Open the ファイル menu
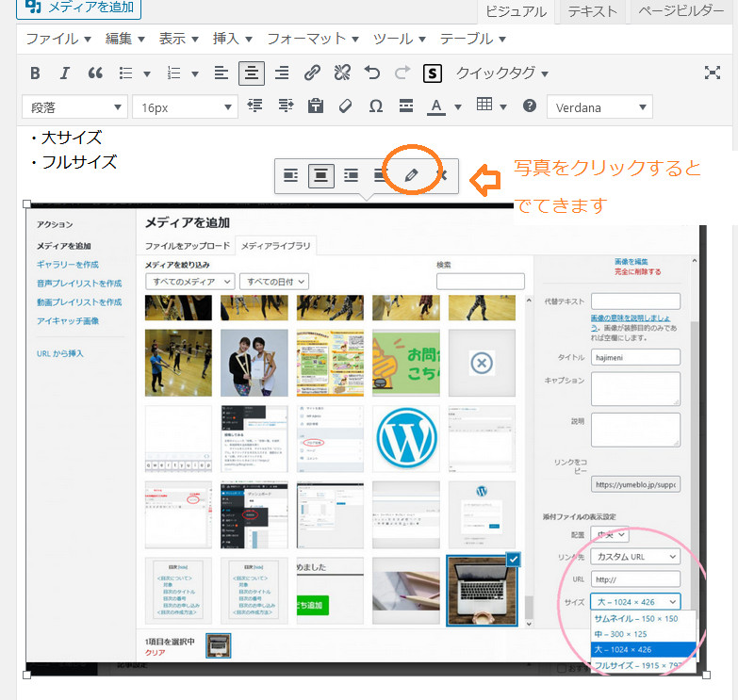The image size is (738, 700). coord(57,39)
